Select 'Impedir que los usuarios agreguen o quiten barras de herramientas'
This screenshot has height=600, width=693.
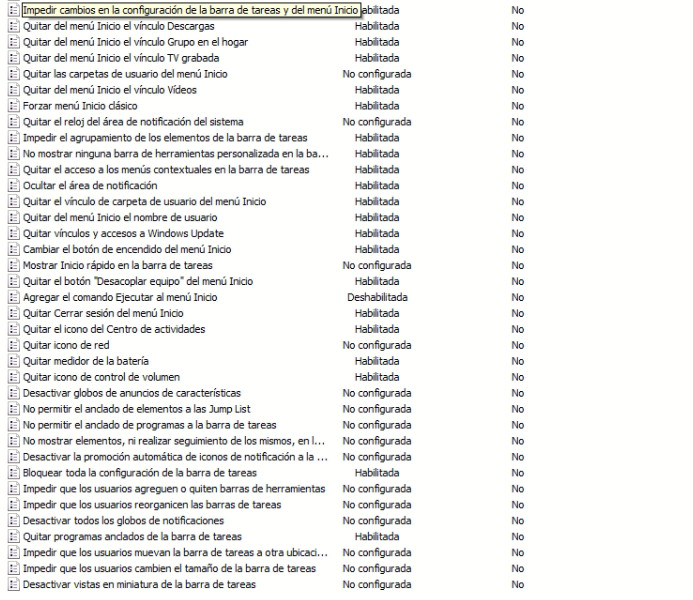tap(174, 489)
